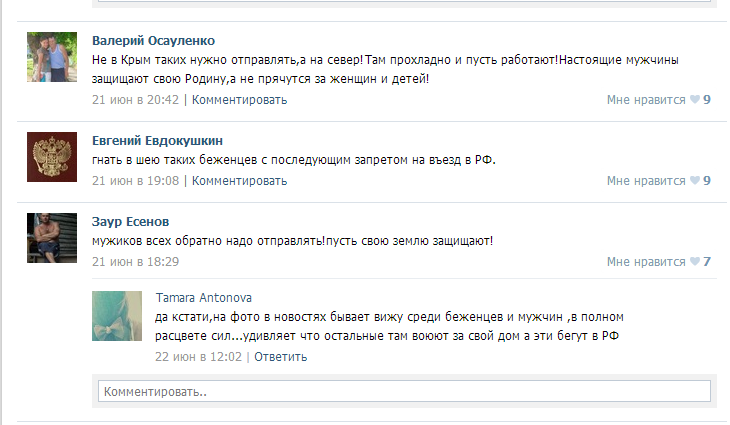The width and height of the screenshot is (730, 425).
Task: Open Tamara Antonova's profile name link
Action: point(203,297)
